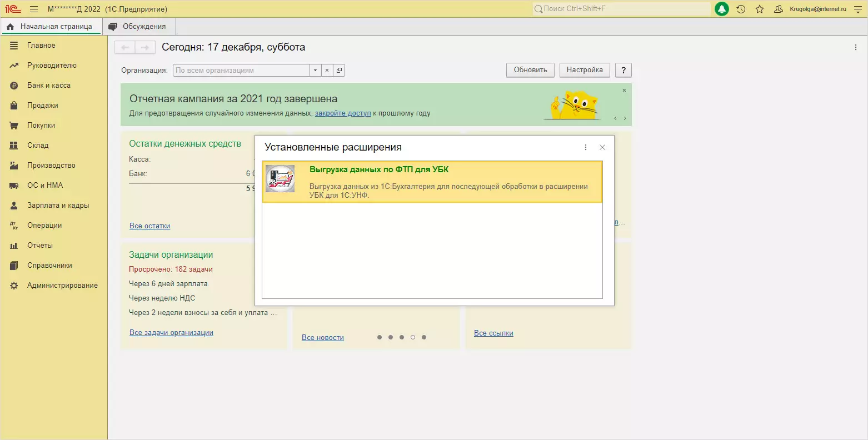Open the Склад grid icon
868x440 pixels.
(x=14, y=146)
